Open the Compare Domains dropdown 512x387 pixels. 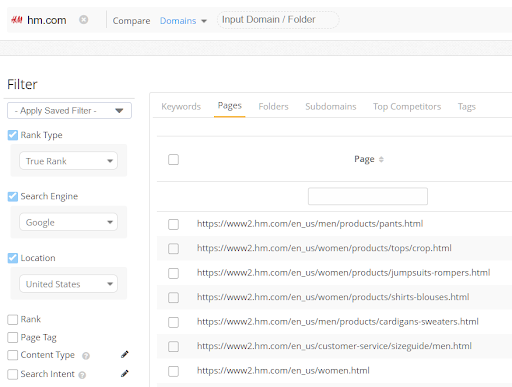coord(183,21)
